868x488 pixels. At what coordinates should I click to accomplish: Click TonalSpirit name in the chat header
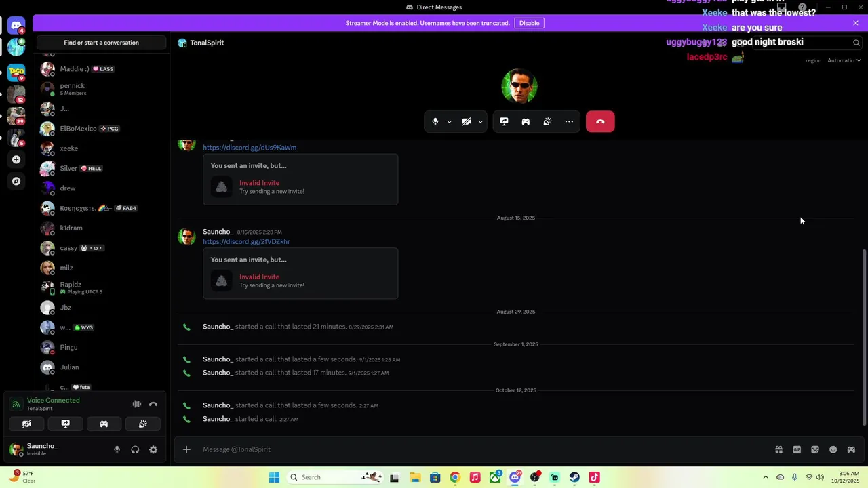pyautogui.click(x=207, y=43)
